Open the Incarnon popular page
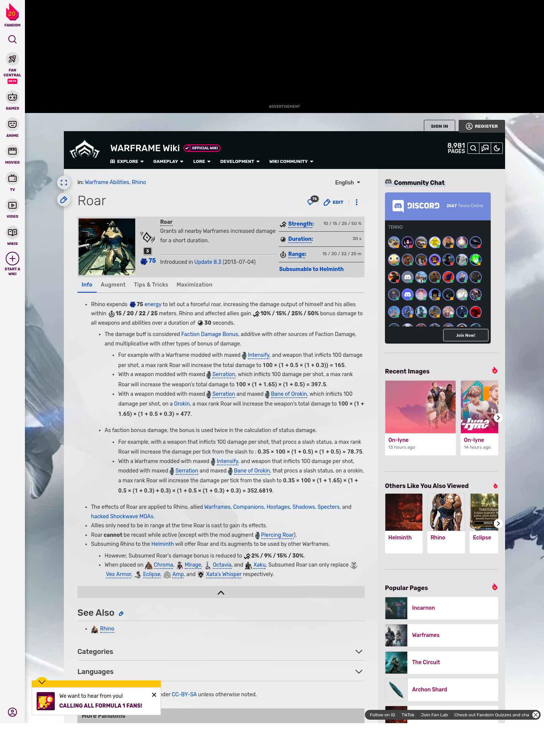544x756 pixels. pos(442,608)
